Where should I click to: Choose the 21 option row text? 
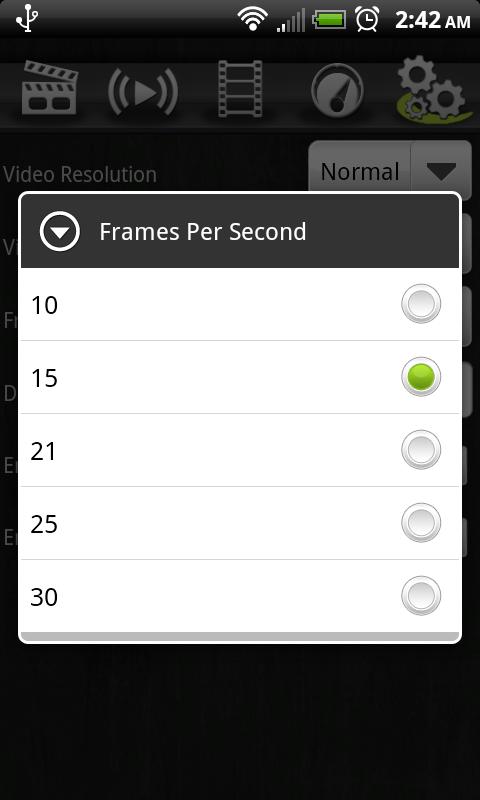(43, 451)
